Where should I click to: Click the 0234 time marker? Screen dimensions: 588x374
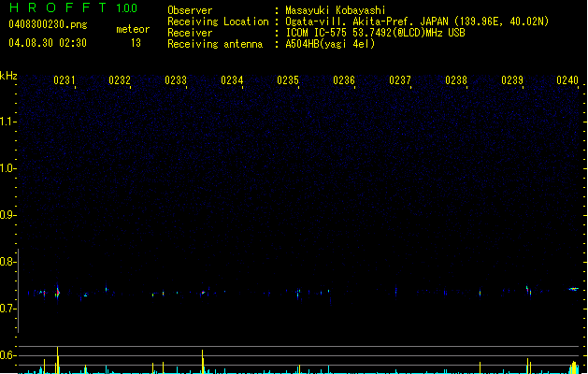coord(232,80)
